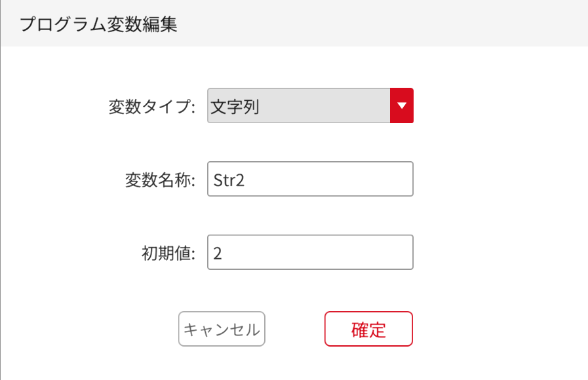The height and width of the screenshot is (380, 588).
Task: Click the white triangle icon beside 文字列
Action: [x=402, y=106]
